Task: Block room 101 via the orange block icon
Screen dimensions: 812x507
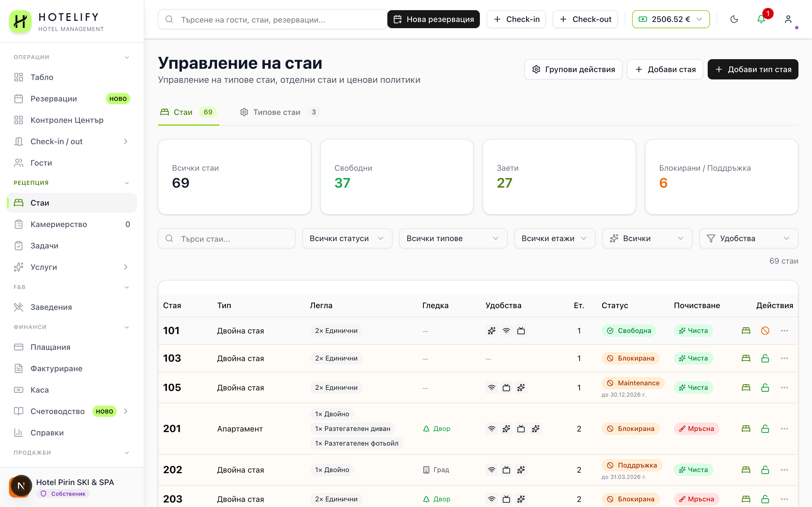Action: (765, 330)
